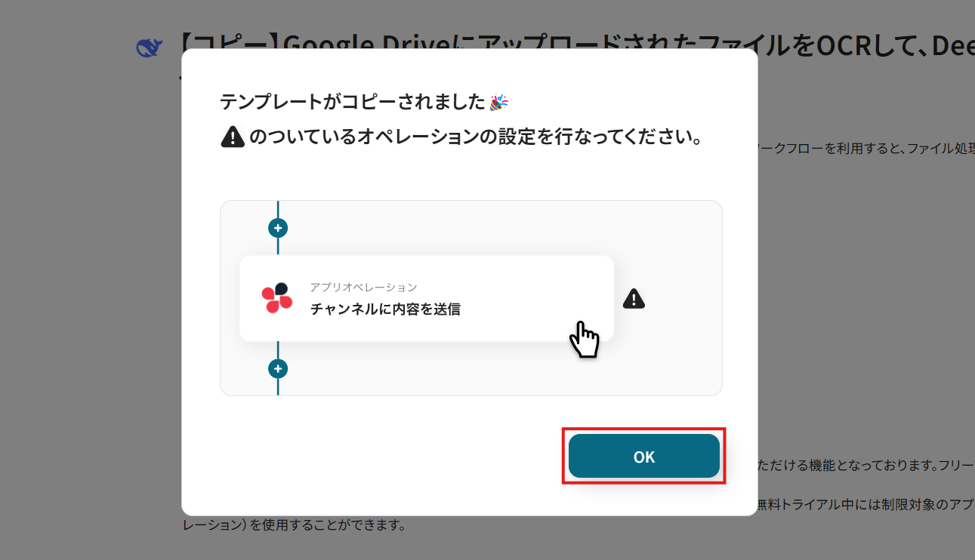Image resolution: width=975 pixels, height=560 pixels.
Task: Click the Slack app icon in the card
Action: (x=277, y=298)
